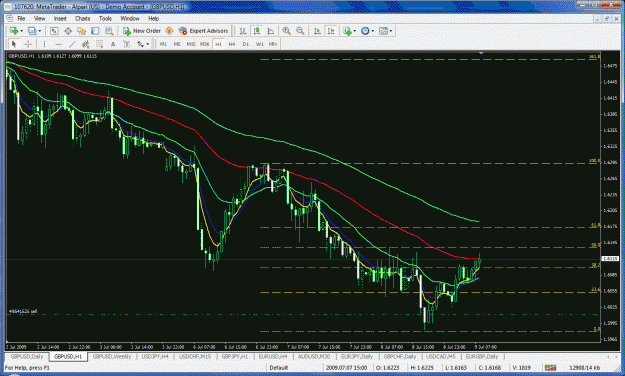The width and height of the screenshot is (625, 376).
Task: Click the Default profile in status bar
Action: (x=279, y=368)
